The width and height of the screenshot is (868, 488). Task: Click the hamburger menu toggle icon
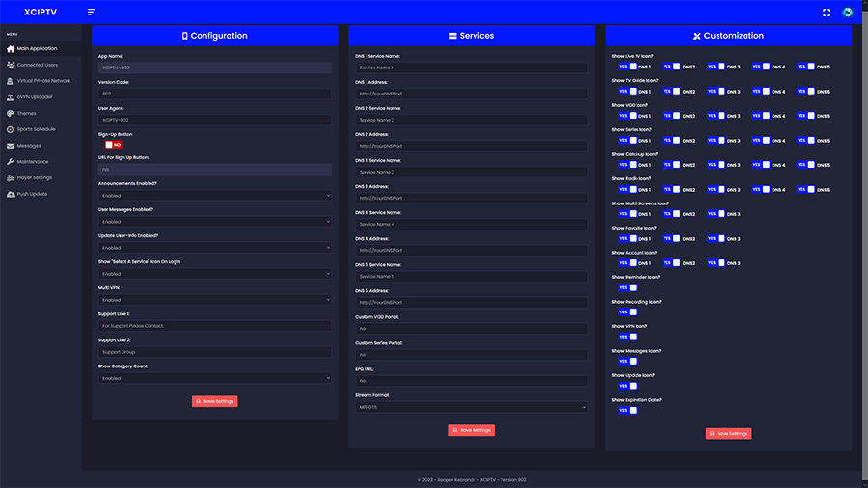tap(91, 13)
